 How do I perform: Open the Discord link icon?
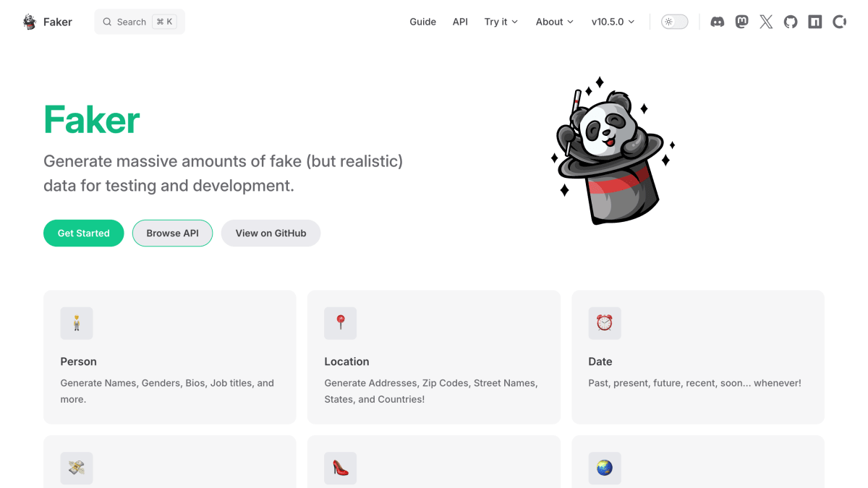tap(718, 22)
